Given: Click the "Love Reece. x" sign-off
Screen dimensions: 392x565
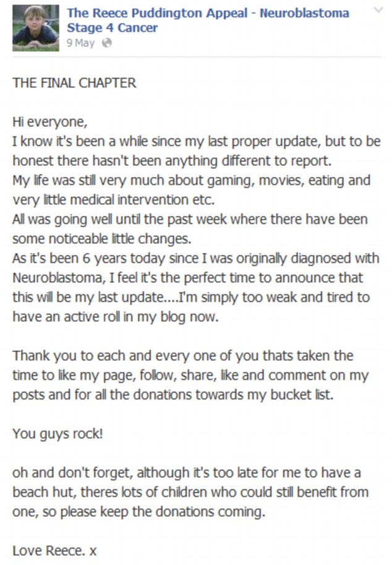Looking at the screenshot, I should pyautogui.click(x=54, y=551).
